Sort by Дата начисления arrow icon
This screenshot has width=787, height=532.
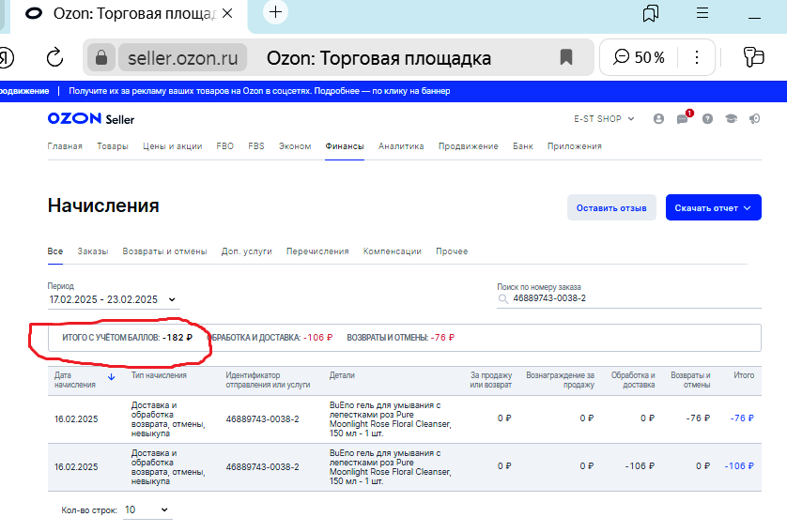pyautogui.click(x=112, y=377)
